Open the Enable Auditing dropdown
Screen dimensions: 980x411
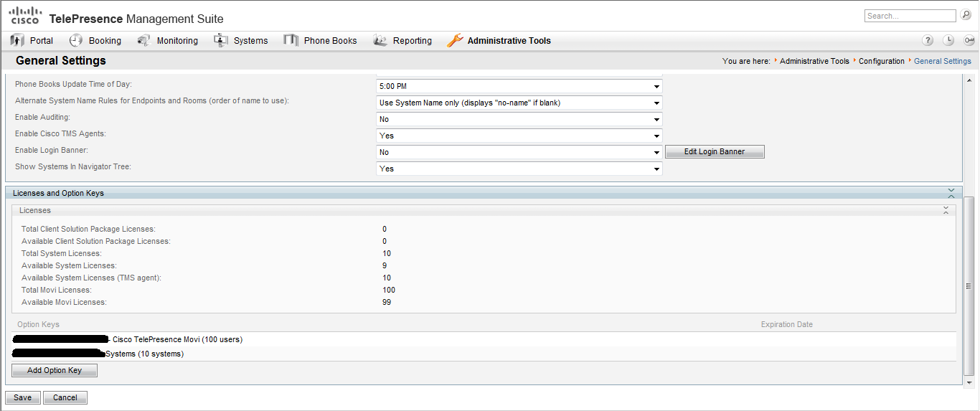point(519,119)
